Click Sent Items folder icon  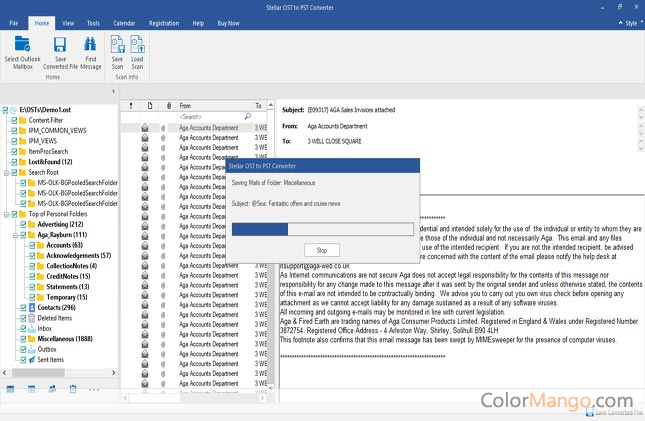[x=32, y=360]
